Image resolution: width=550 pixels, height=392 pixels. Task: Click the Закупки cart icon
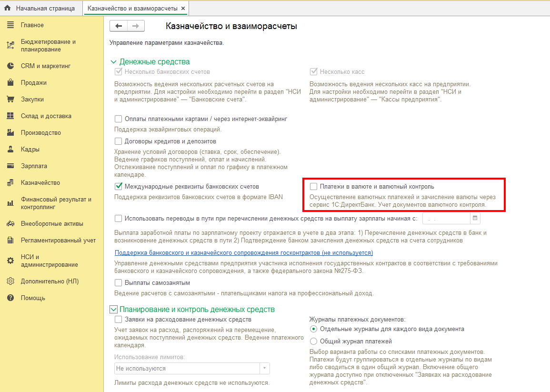[x=10, y=100]
